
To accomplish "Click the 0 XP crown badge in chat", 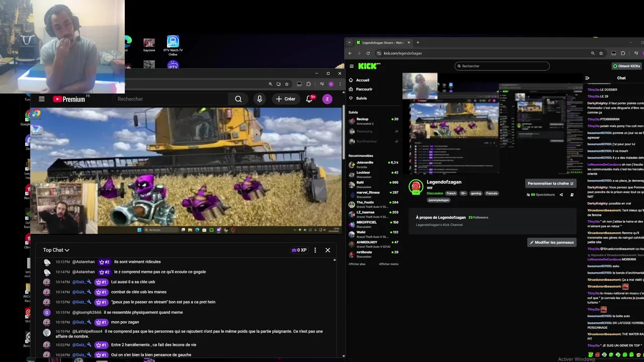I will click(299, 250).
